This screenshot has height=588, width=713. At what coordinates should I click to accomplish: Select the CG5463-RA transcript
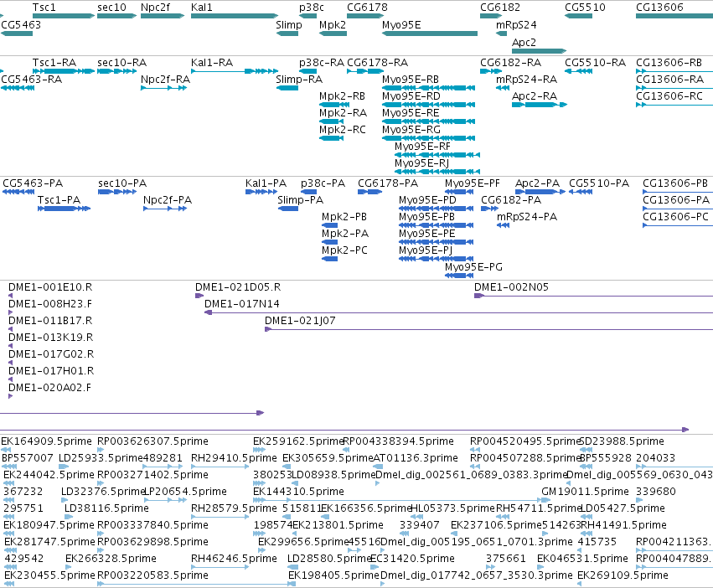coord(18,88)
